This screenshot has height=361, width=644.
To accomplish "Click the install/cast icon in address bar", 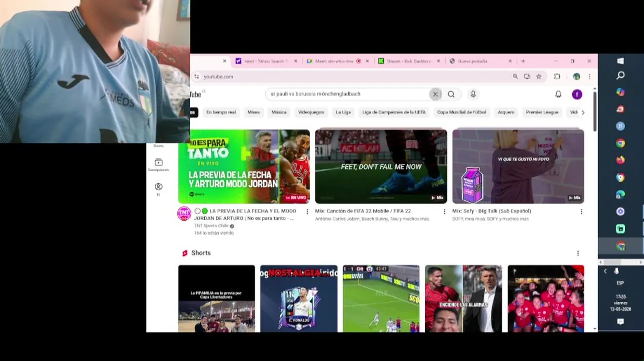I will click(x=527, y=77).
